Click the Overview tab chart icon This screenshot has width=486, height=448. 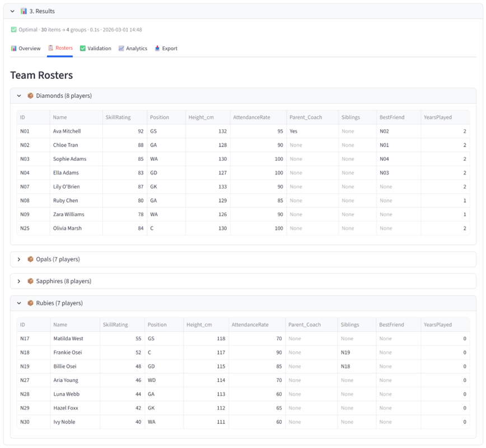pyautogui.click(x=14, y=49)
